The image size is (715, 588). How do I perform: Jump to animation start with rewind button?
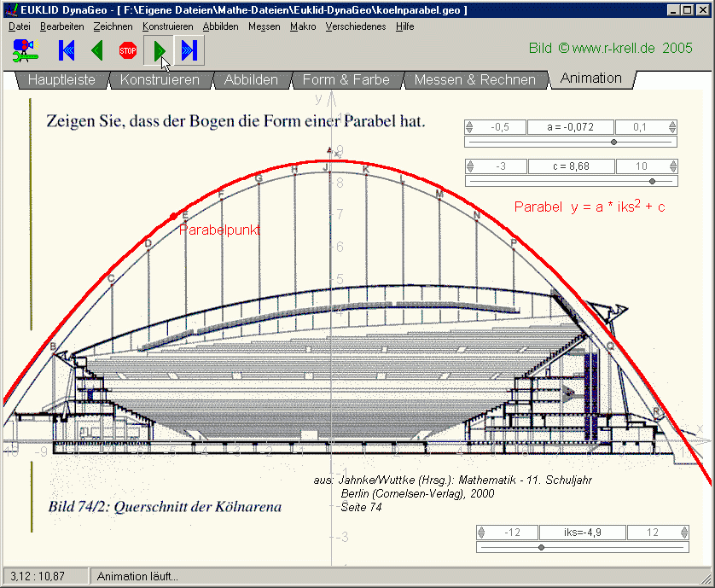click(x=67, y=50)
